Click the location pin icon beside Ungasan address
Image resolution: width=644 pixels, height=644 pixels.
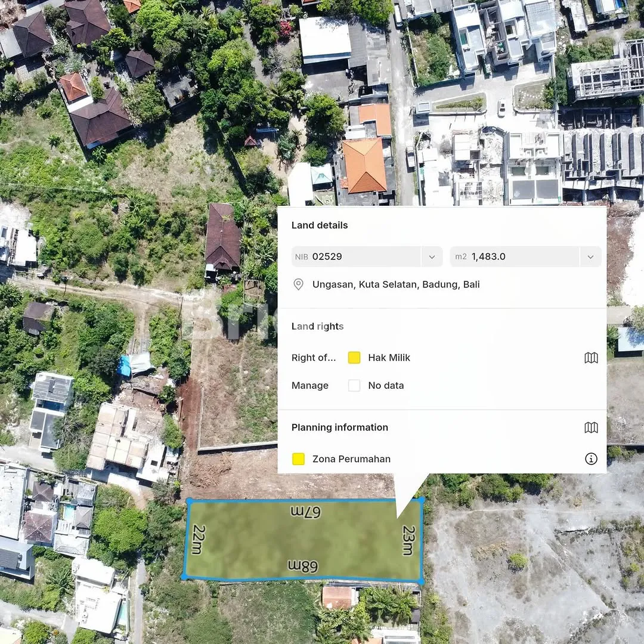coord(299,284)
